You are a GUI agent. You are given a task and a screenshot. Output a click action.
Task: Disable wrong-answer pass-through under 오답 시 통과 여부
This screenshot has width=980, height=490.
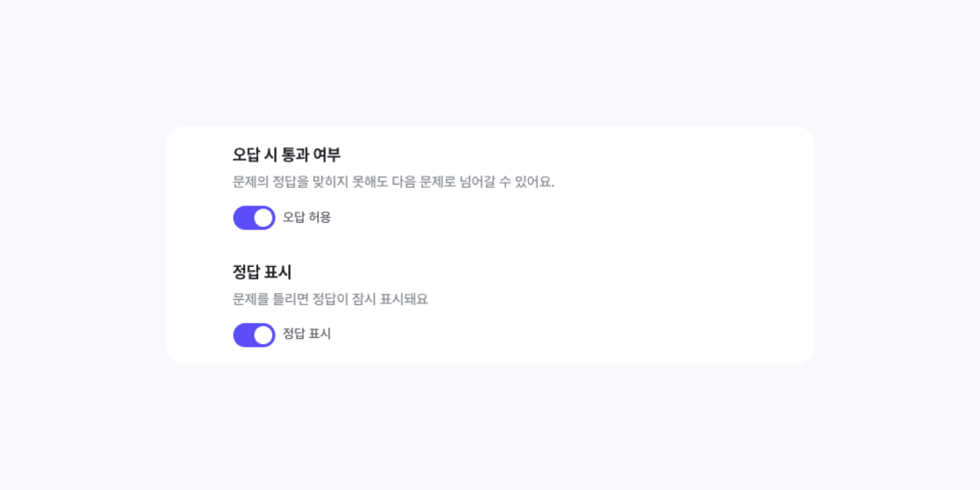tap(254, 218)
